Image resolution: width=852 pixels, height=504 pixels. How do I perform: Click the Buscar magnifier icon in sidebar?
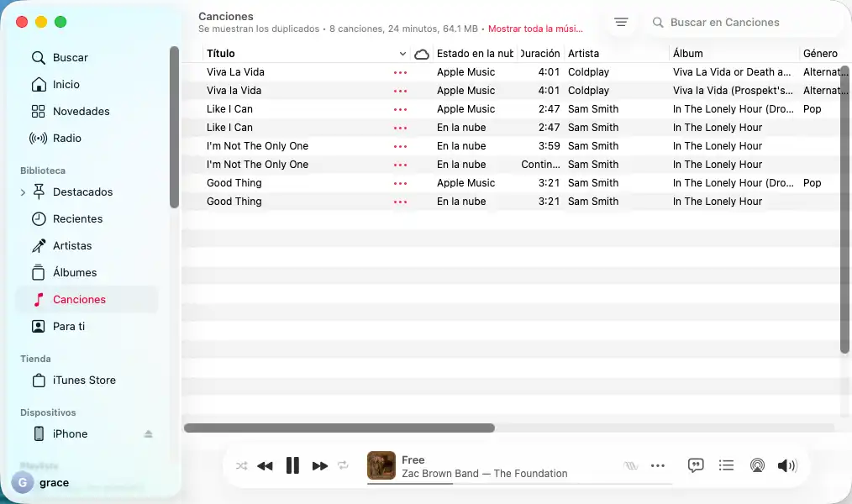pyautogui.click(x=38, y=58)
